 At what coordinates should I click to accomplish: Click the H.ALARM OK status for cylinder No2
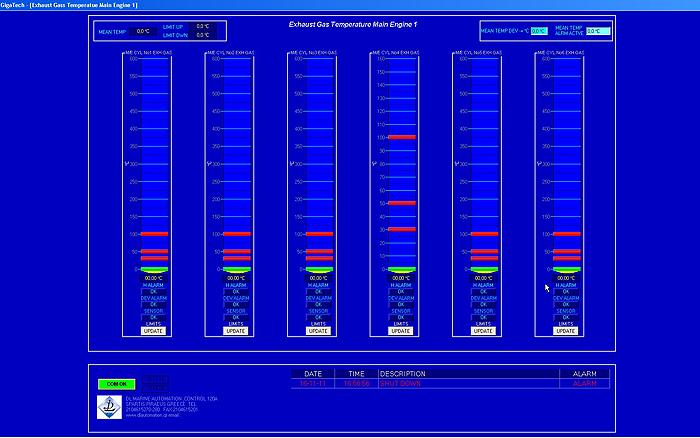click(236, 292)
